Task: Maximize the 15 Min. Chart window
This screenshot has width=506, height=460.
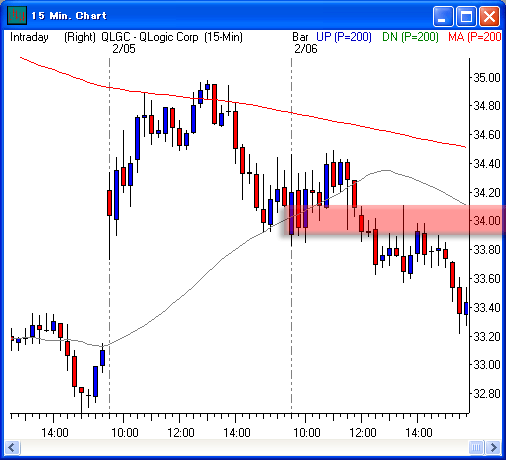Action: pos(466,16)
